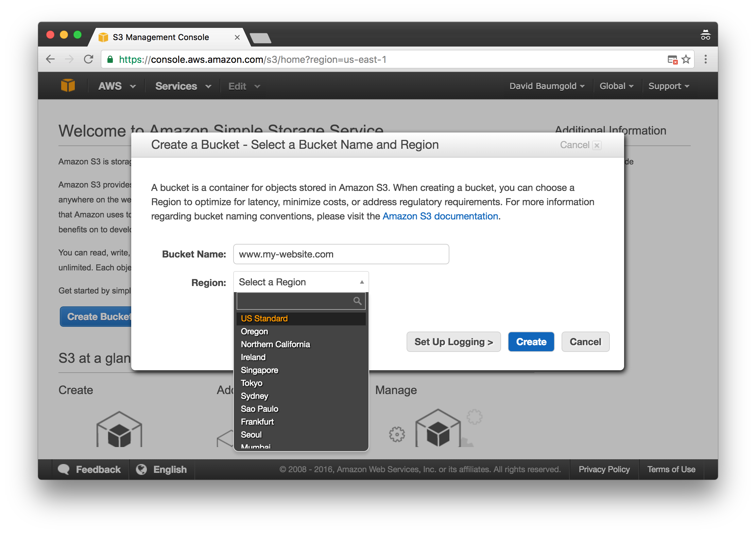Open David Baumgold account menu
Viewport: 756px width, 534px height.
[547, 86]
